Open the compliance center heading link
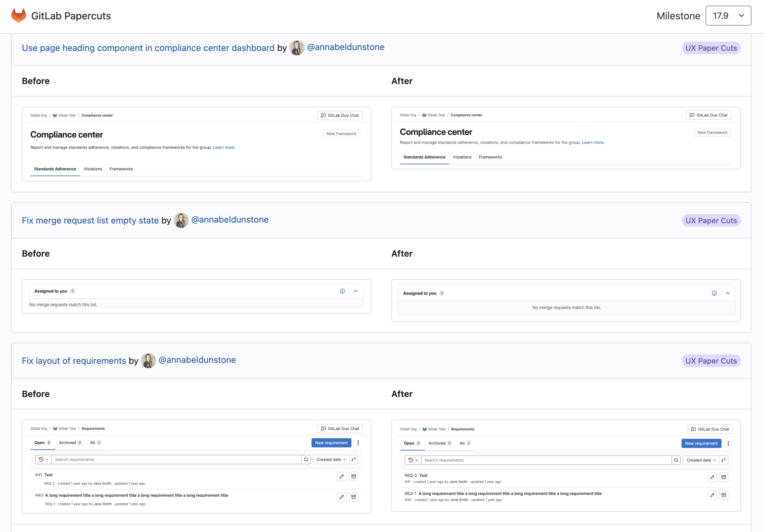Viewport: 764px width, 532px height. pos(148,48)
